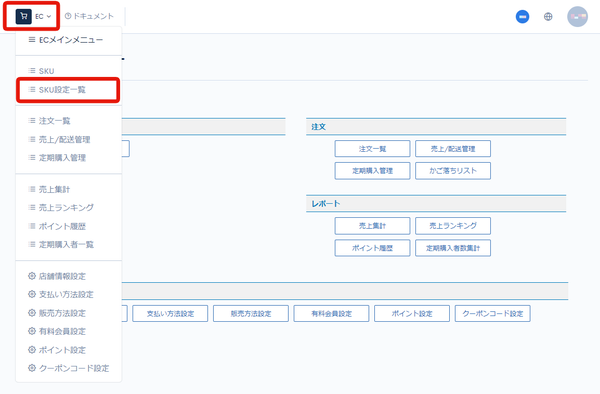Open the ドキュメント link
Screen dimensions: 600x394
[x=89, y=16]
